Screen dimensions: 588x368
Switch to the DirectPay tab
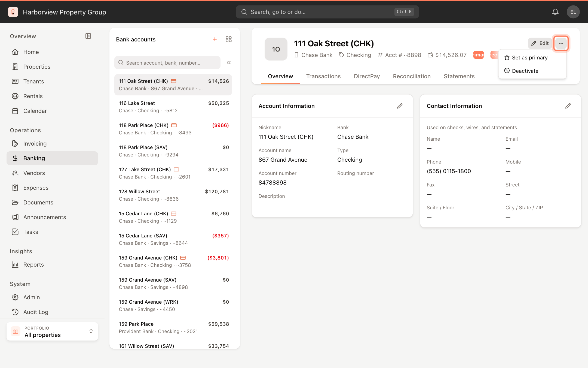pos(367,77)
